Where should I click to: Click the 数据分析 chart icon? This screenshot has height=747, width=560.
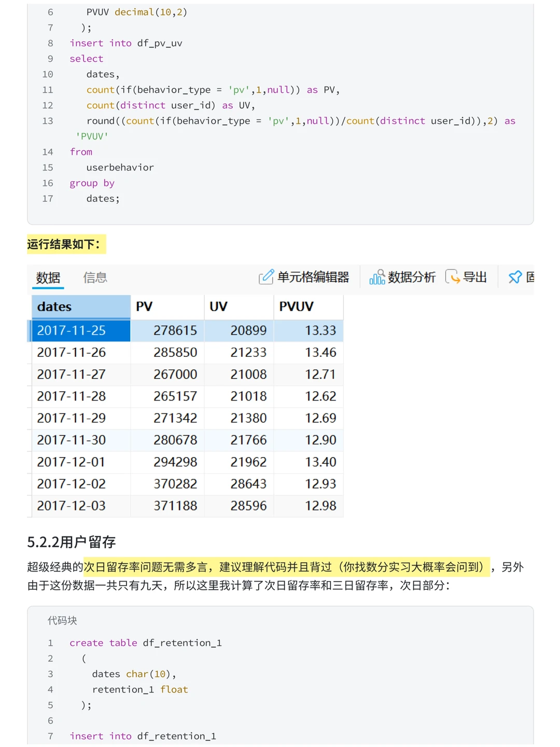[x=377, y=277]
